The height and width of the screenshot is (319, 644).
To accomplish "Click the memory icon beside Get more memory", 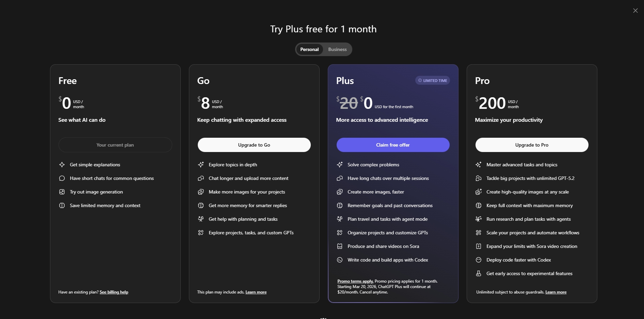I will 201,205.
